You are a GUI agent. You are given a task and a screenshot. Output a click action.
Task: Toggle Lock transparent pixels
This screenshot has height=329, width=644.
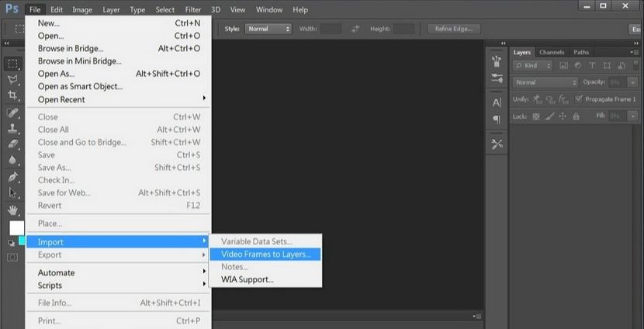(x=536, y=116)
